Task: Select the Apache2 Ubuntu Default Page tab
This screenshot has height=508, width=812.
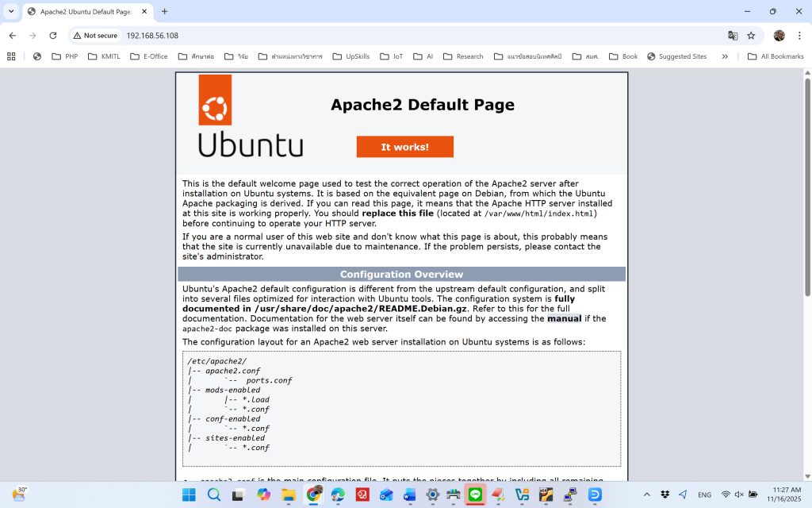Action: [x=83, y=12]
